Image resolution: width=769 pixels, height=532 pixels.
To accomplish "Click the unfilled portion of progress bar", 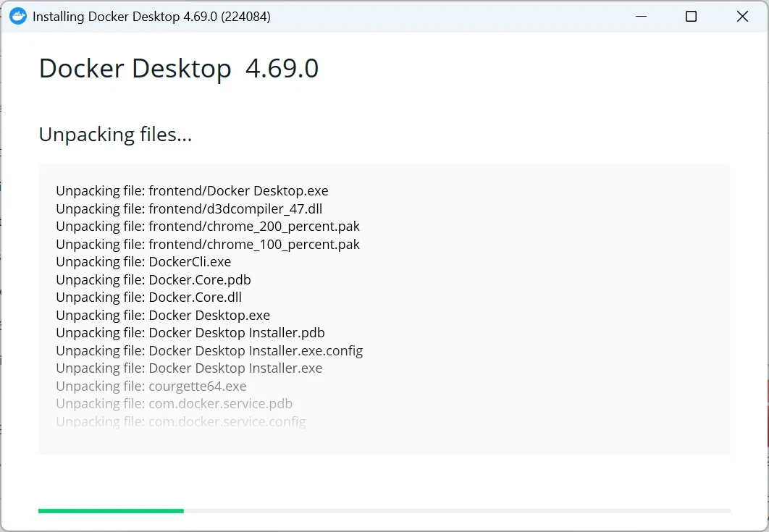I will point(457,511).
